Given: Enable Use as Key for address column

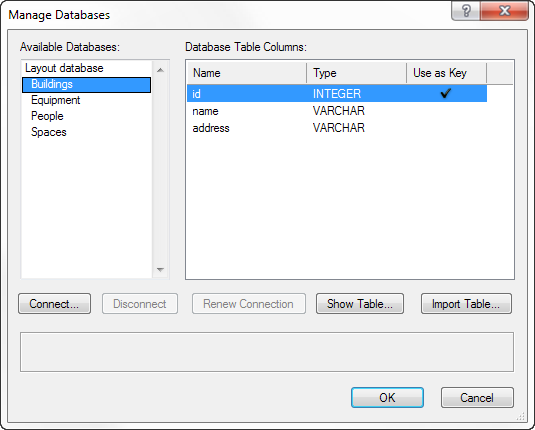Looking at the screenshot, I should click(446, 128).
